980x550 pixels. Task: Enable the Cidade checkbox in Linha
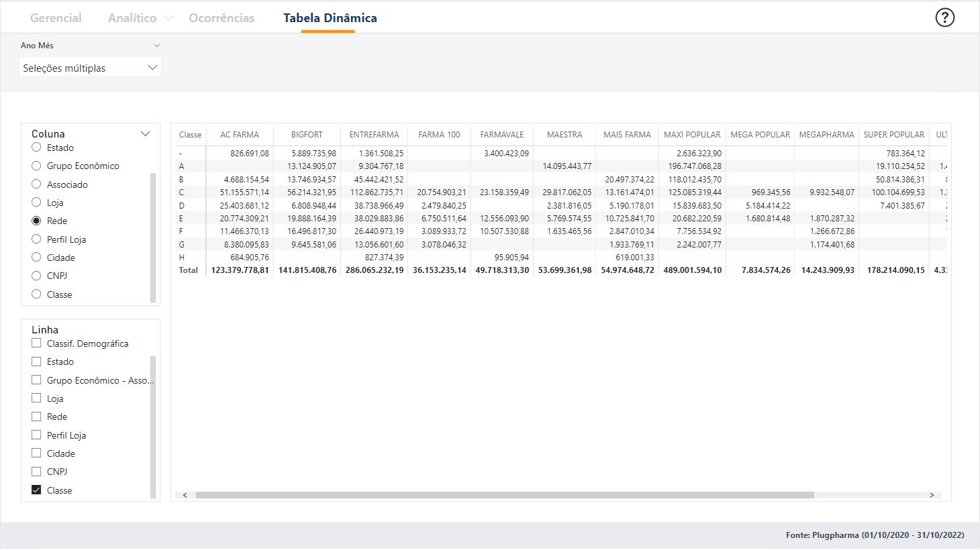[x=37, y=453]
